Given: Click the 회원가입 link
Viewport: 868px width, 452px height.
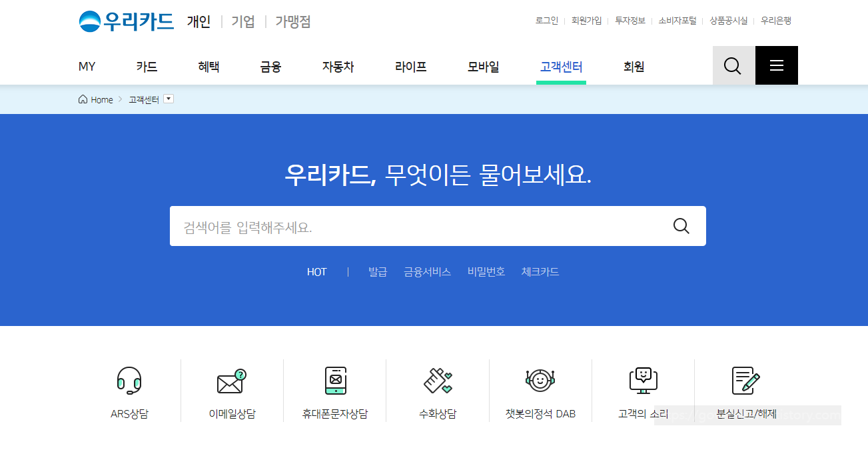Looking at the screenshot, I should pyautogui.click(x=586, y=21).
